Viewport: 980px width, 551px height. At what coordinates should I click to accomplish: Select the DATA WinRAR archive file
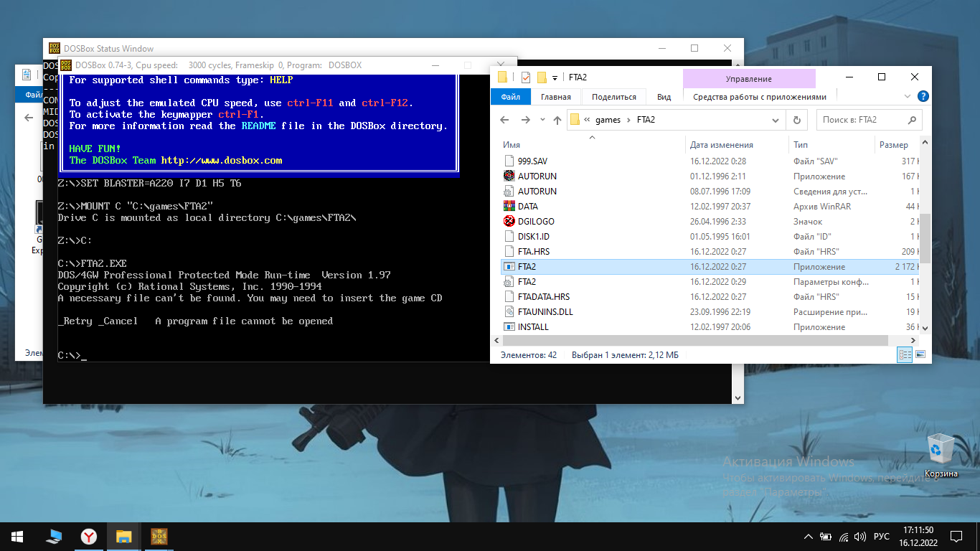pyautogui.click(x=527, y=207)
